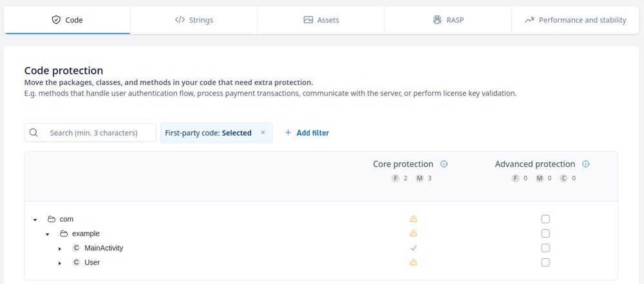Screen dimensions: 644x284
Task: Open the First-party code filter chip
Action: 208,133
